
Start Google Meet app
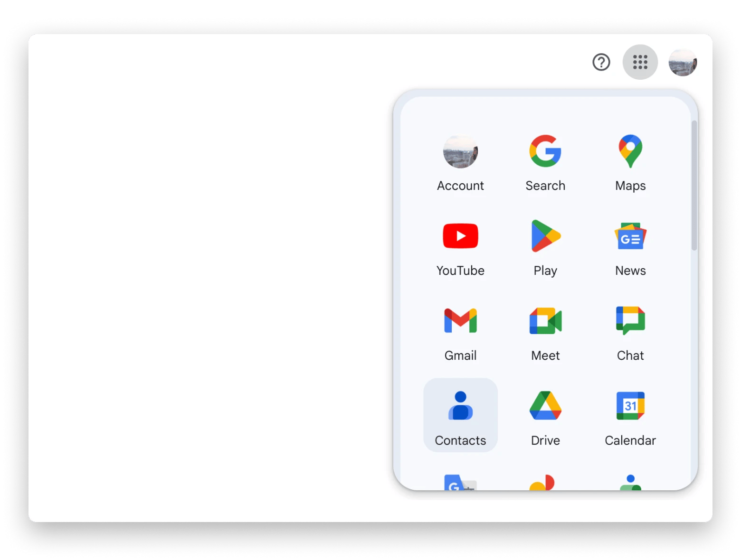[x=545, y=332]
